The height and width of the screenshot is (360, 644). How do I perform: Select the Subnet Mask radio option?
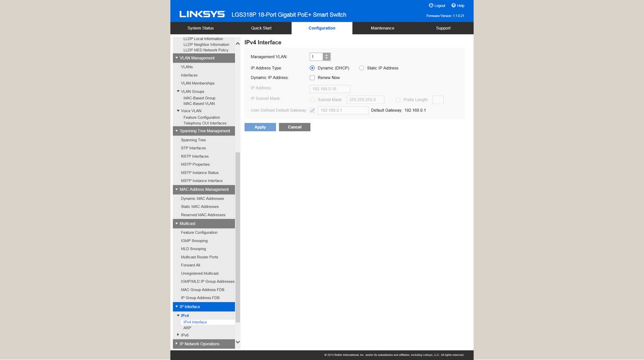coord(312,100)
